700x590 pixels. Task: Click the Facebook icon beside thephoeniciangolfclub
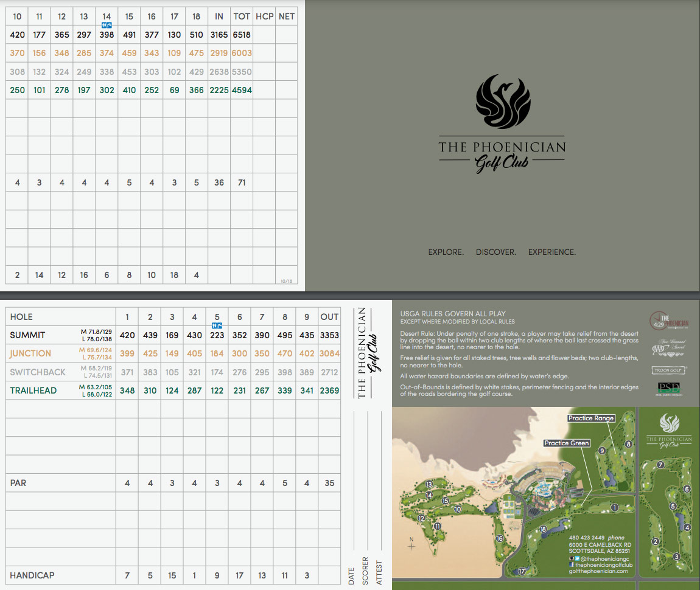[572, 564]
